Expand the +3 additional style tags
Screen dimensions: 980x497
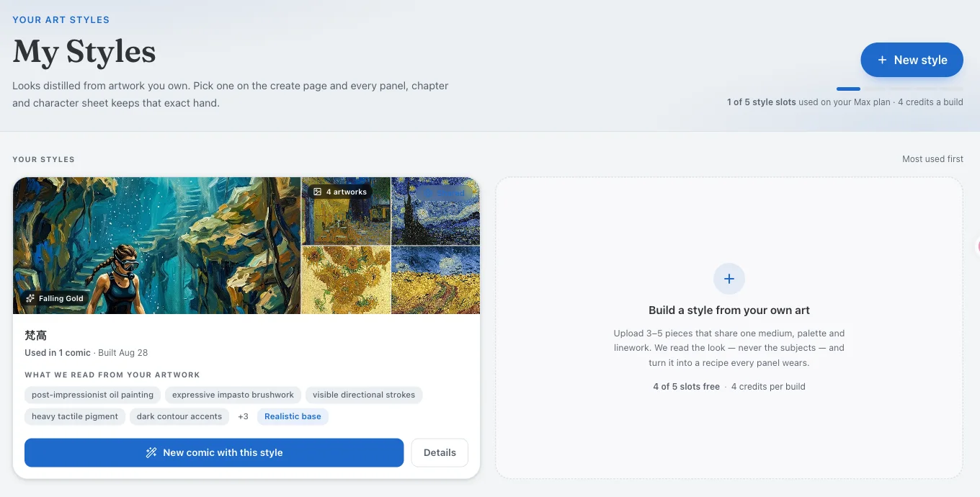243,416
